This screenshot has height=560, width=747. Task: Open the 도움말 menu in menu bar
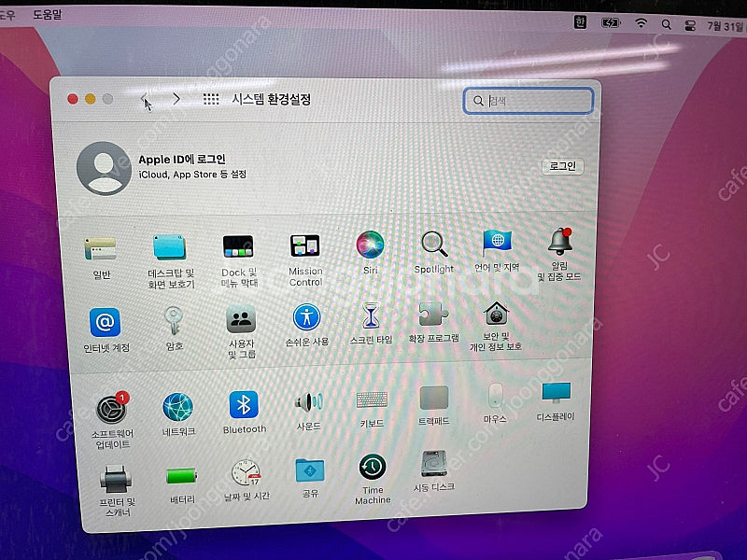48,14
